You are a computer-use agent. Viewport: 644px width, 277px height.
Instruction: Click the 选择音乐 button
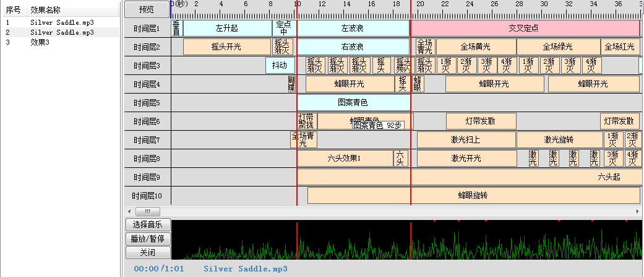point(148,225)
